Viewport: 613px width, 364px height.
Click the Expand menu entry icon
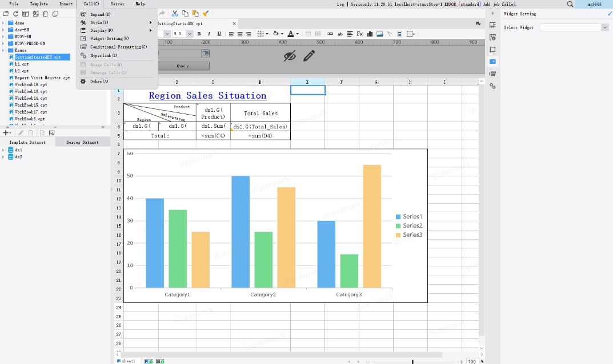83,14
